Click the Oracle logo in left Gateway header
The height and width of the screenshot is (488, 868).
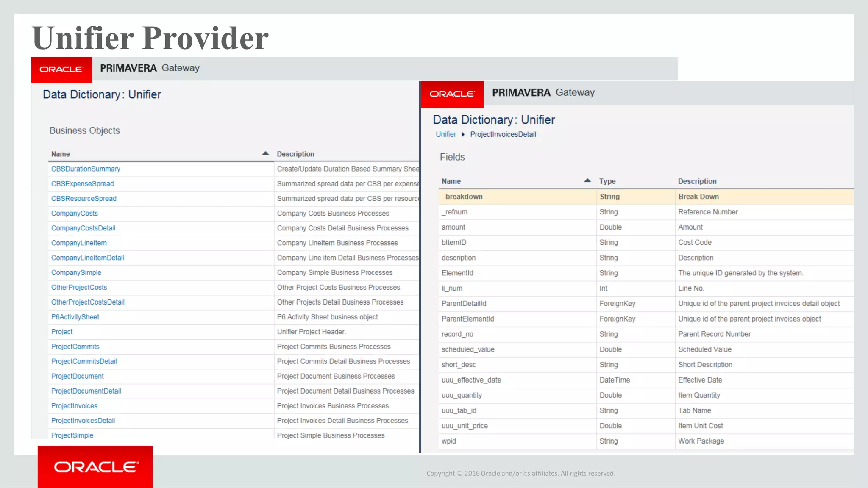click(x=61, y=69)
